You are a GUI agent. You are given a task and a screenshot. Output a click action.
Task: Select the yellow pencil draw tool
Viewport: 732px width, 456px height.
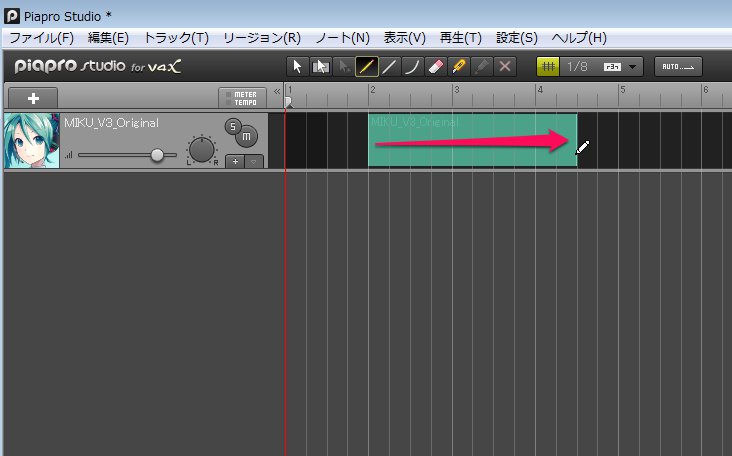(366, 67)
